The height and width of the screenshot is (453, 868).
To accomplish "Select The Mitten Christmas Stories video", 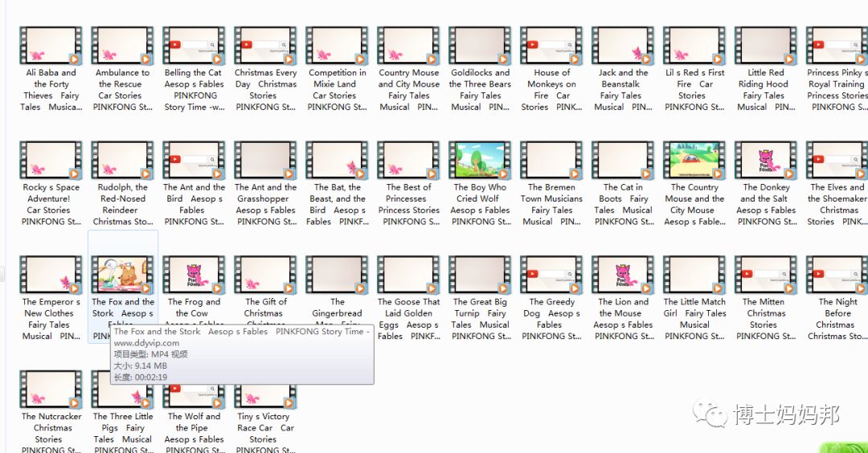I will [x=766, y=275].
